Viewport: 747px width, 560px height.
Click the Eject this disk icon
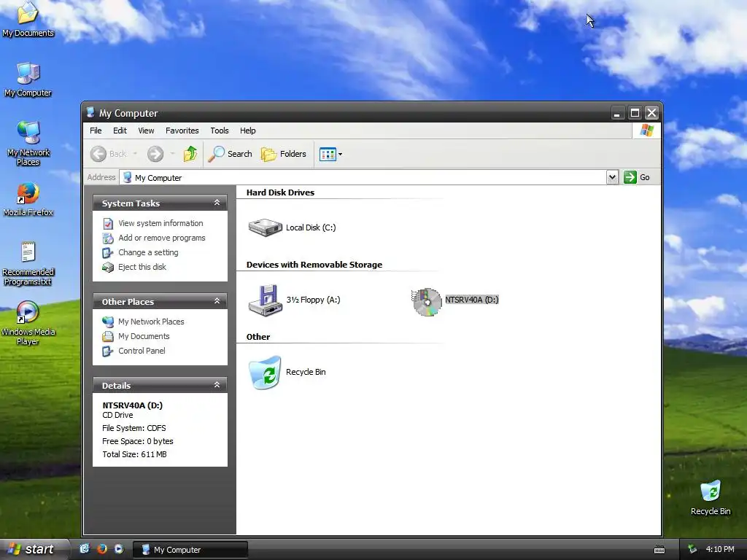[108, 267]
